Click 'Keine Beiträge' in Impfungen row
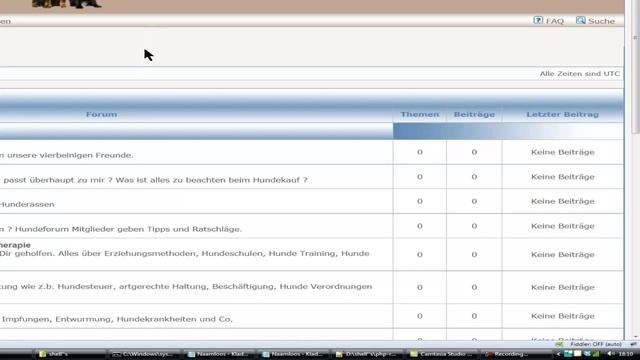The height and width of the screenshot is (360, 640). click(x=563, y=316)
